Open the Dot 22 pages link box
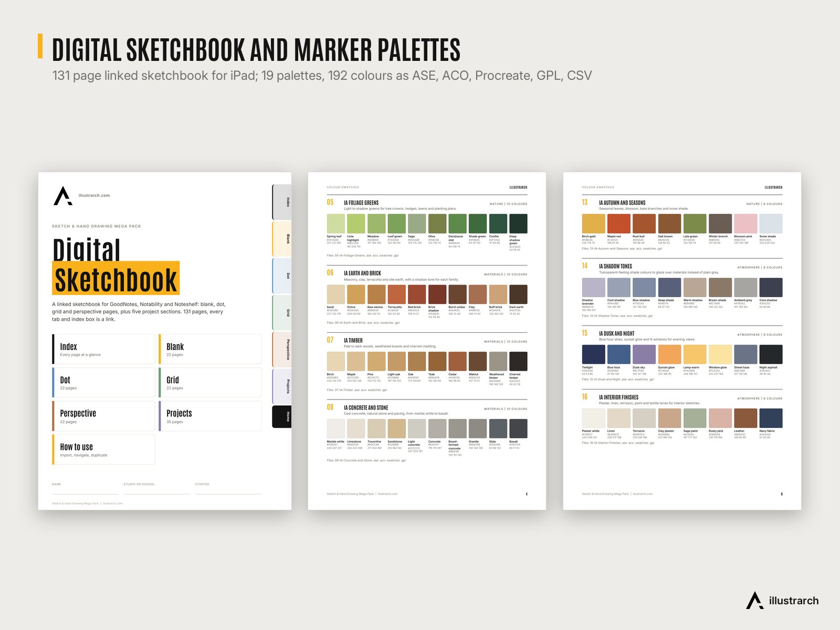This screenshot has height=630, width=840. (x=103, y=382)
